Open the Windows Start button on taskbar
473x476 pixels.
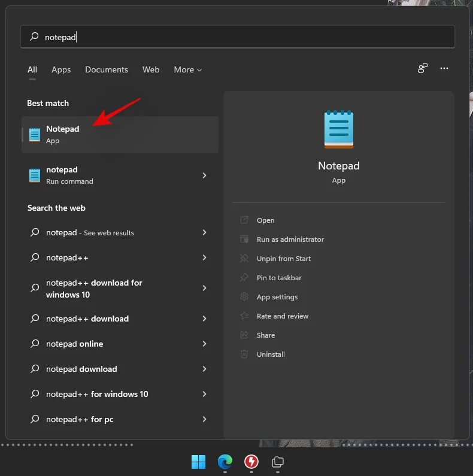click(x=199, y=462)
